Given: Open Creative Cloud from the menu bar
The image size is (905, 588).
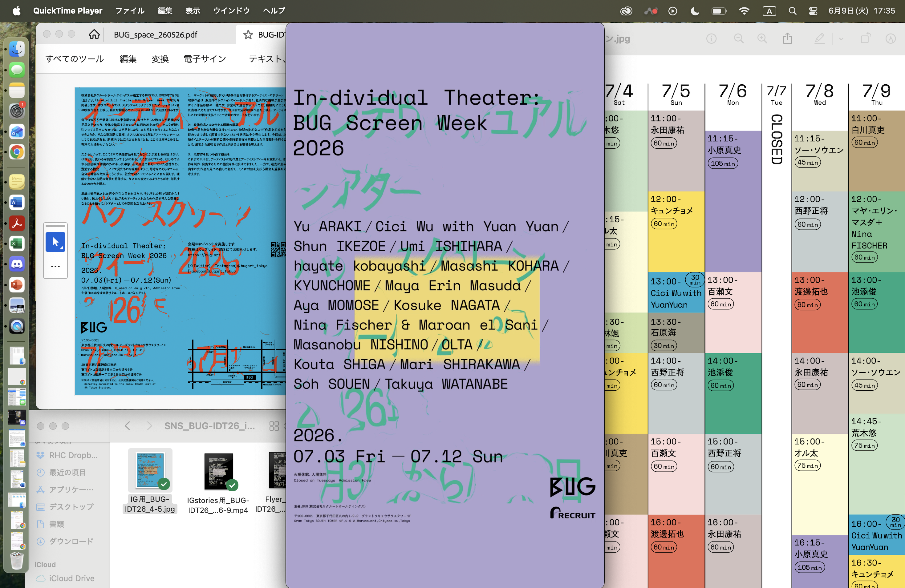Looking at the screenshot, I should coord(626,11).
